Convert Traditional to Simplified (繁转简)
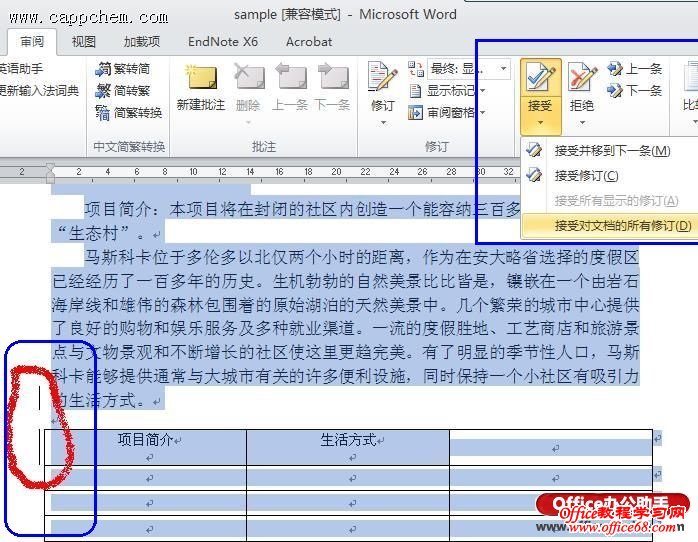Screen dimensions: 698x542 [122, 69]
